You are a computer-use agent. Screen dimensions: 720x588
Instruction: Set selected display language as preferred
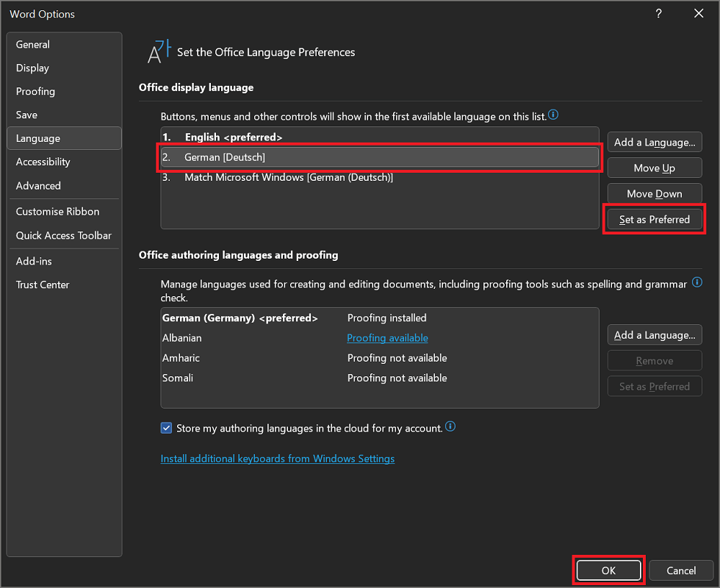655,220
